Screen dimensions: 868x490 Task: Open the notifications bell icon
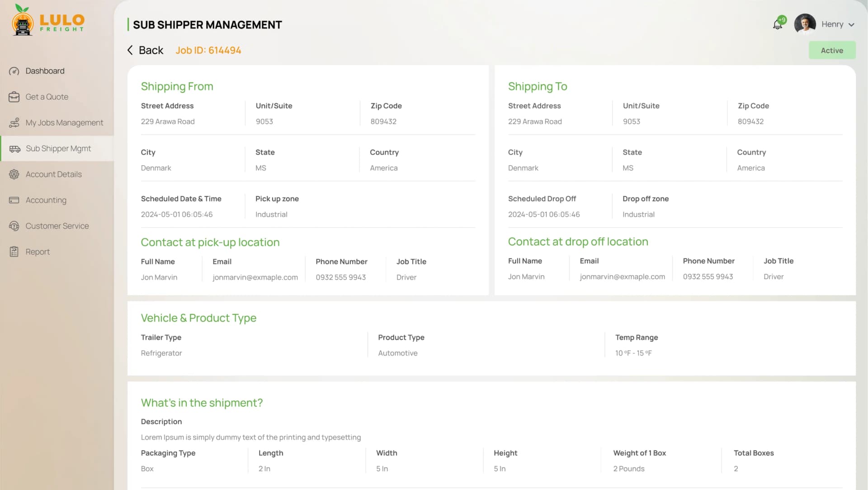(778, 24)
